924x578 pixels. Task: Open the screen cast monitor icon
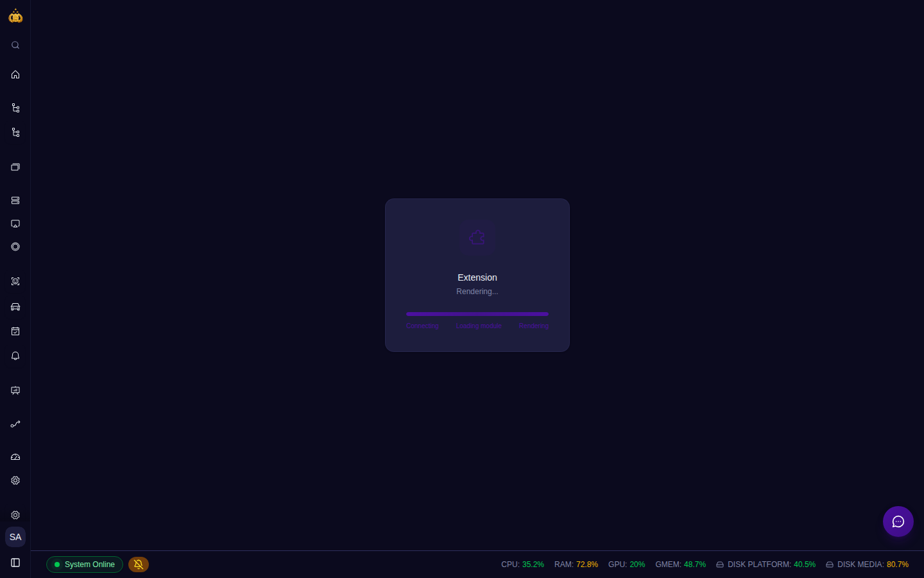pyautogui.click(x=15, y=223)
